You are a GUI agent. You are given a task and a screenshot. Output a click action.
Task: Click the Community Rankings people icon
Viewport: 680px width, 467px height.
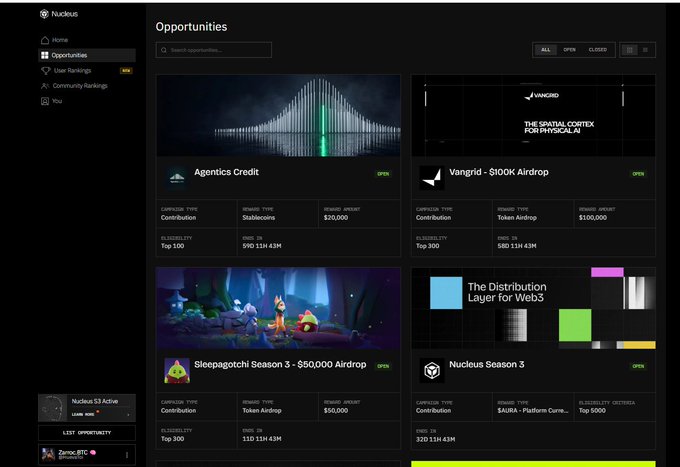click(x=45, y=86)
